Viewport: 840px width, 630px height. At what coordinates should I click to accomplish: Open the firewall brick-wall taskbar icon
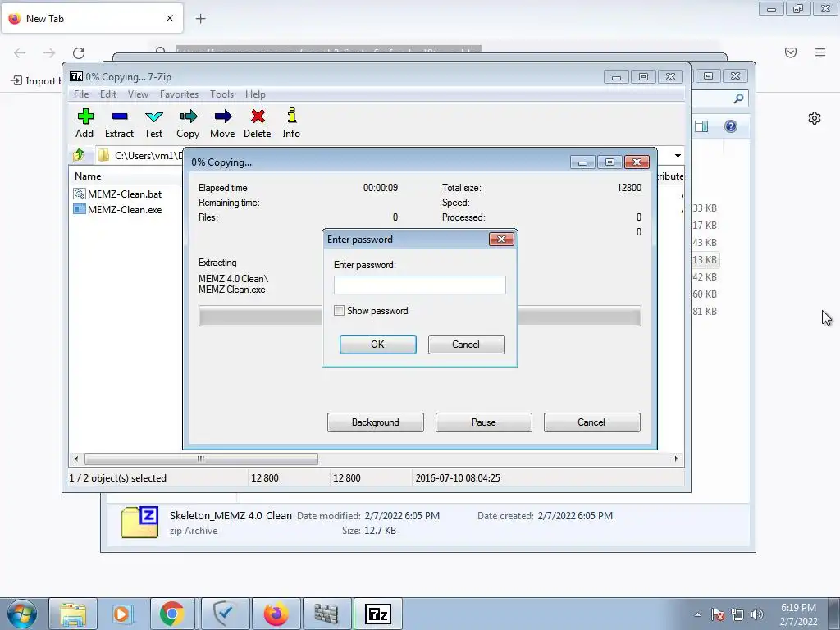[326, 614]
